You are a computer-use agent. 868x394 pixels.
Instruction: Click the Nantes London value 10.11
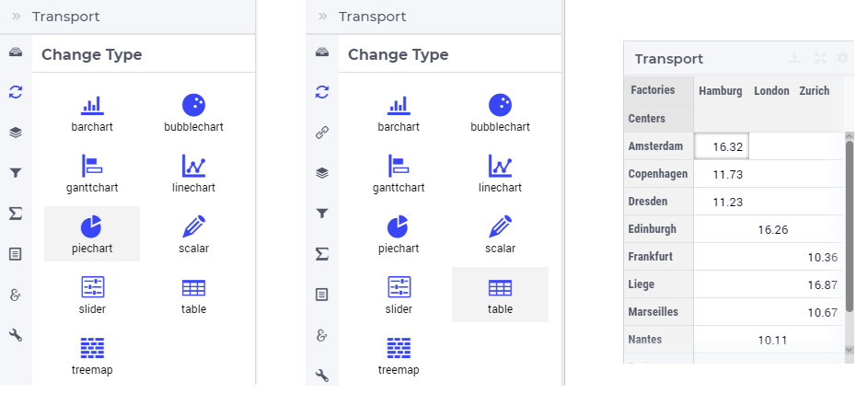click(773, 341)
